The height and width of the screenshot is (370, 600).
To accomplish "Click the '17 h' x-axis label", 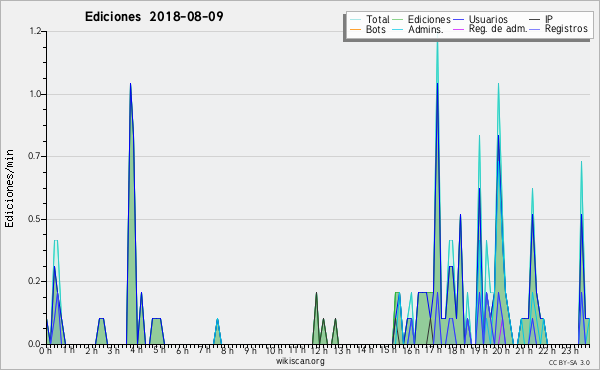I will 433,350.
